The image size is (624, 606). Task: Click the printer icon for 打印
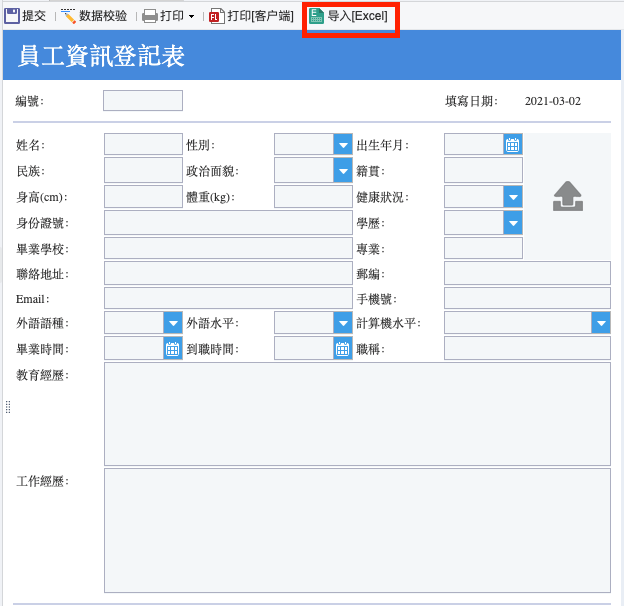point(150,16)
